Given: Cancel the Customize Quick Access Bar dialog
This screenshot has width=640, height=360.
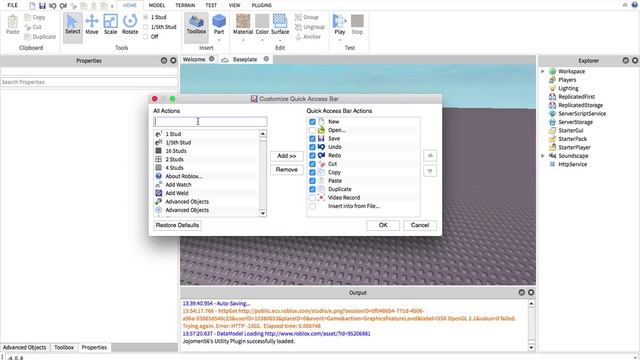Looking at the screenshot, I should click(x=420, y=225).
